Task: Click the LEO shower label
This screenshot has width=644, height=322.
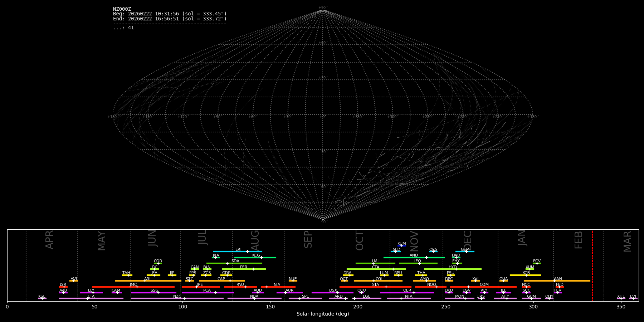Action: [x=418, y=261]
